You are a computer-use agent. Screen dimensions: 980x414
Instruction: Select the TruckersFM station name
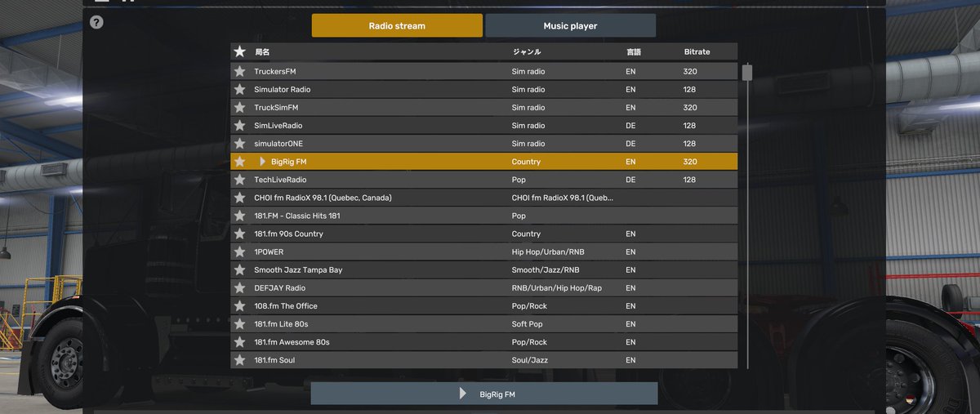274,71
